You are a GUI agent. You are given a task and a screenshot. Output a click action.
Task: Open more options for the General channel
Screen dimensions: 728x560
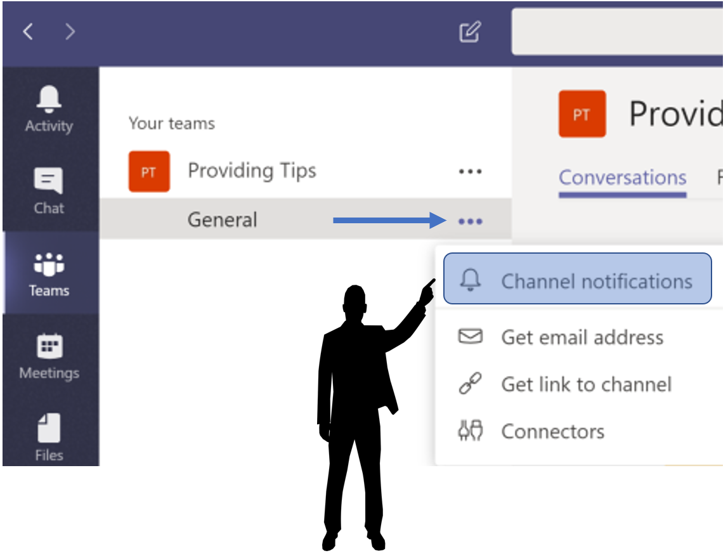pyautogui.click(x=471, y=219)
